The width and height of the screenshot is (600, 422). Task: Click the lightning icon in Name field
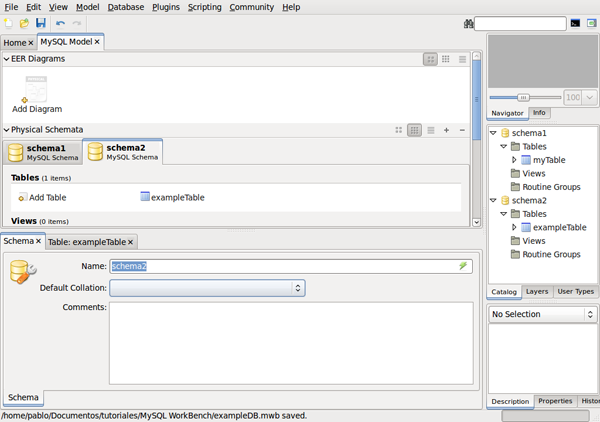463,266
